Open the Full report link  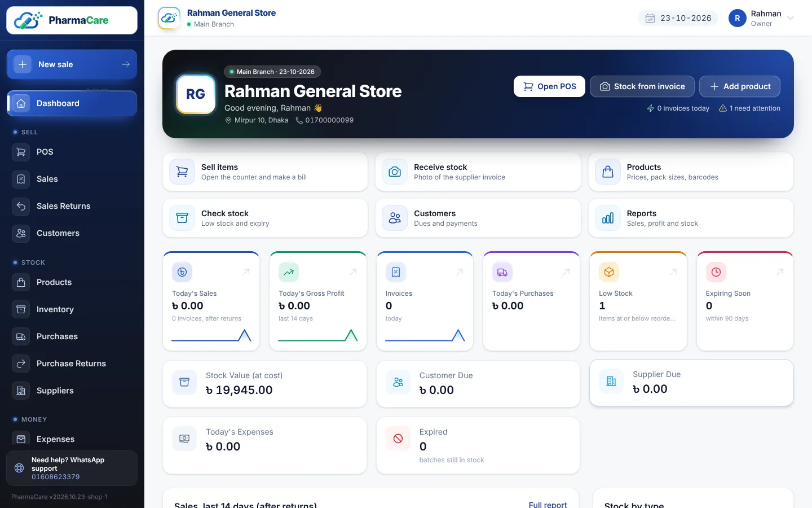click(x=548, y=505)
